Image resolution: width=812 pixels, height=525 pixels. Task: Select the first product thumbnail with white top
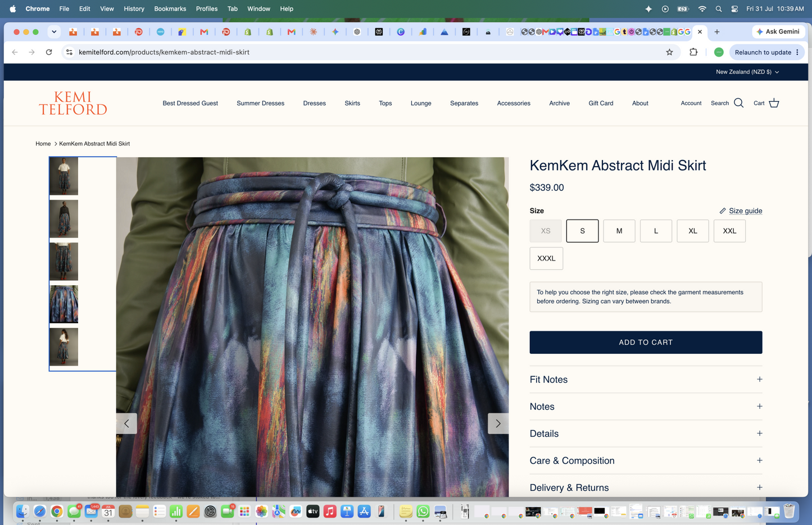click(x=63, y=176)
